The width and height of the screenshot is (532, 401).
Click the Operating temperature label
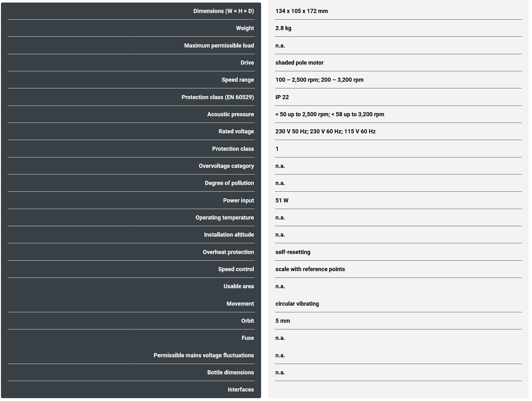225,218
